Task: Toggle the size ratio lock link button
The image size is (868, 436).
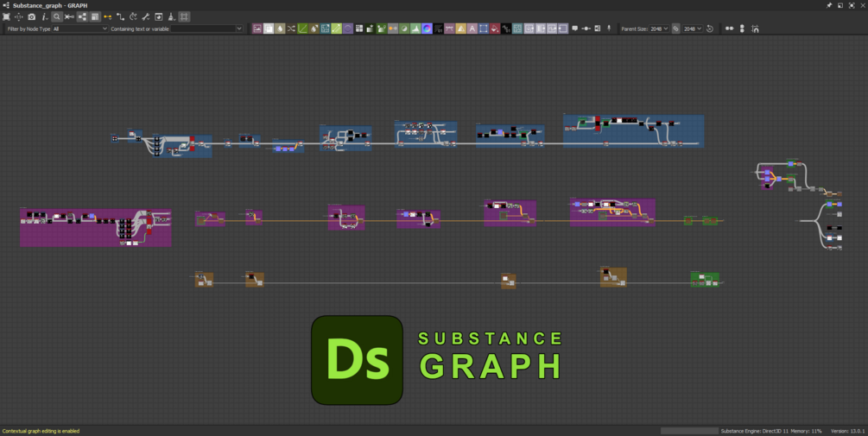Action: (x=676, y=28)
